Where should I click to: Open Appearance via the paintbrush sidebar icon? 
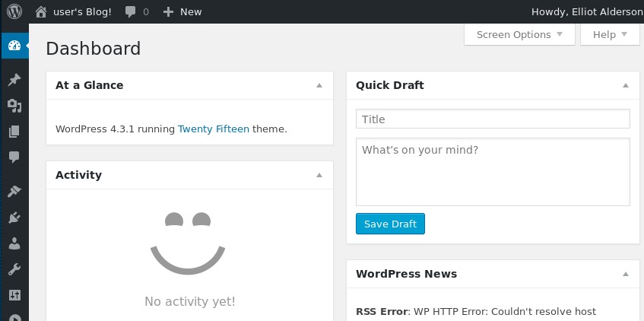point(14,191)
